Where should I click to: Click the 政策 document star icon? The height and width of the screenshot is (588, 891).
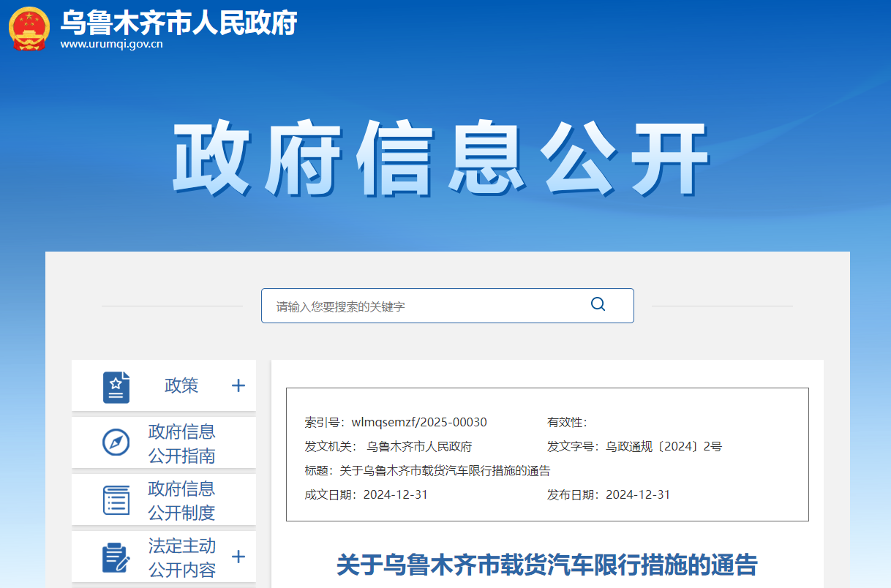tap(116, 388)
